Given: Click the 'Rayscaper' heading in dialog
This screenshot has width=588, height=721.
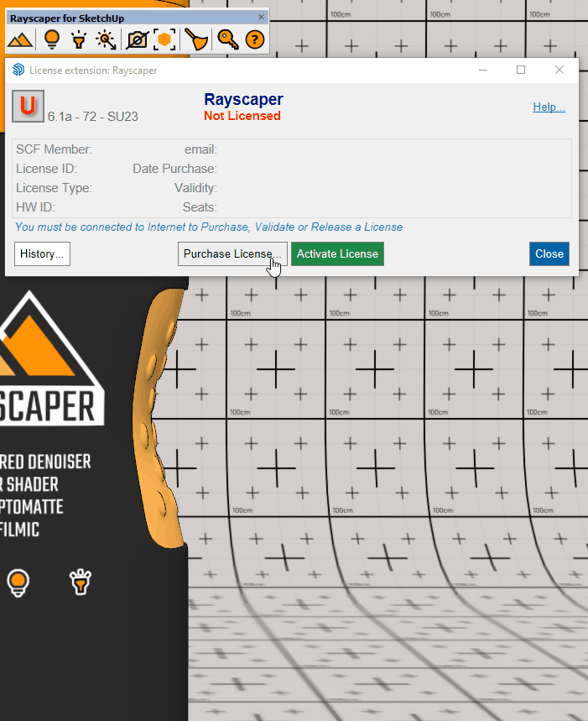Looking at the screenshot, I should click(243, 99).
